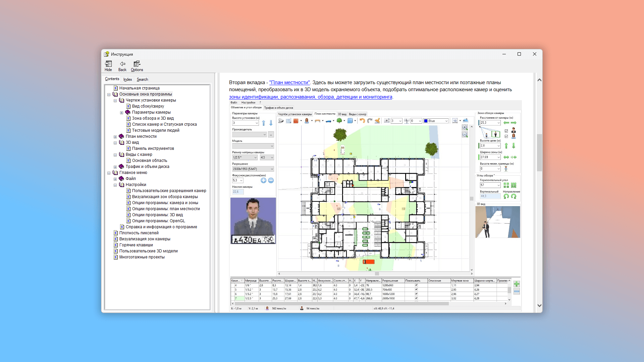Switch to the Index tab
The image size is (644, 362).
click(127, 79)
